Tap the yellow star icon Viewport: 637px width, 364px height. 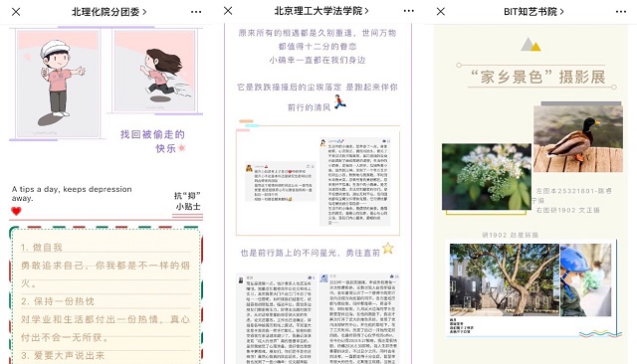[388, 248]
